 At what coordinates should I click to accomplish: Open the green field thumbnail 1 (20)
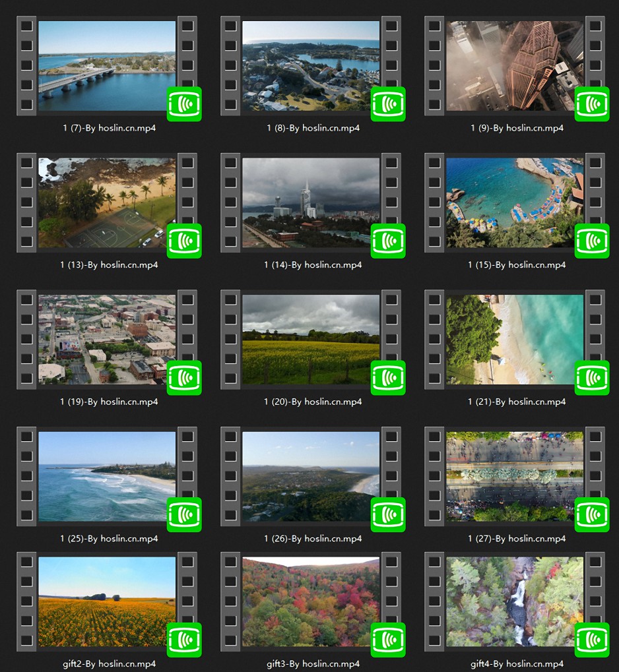tap(311, 340)
